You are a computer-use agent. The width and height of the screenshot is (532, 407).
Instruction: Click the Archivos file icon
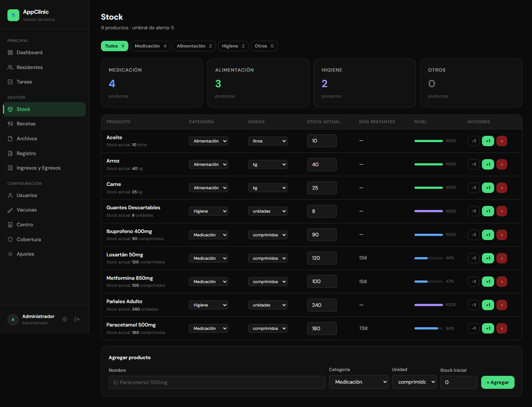pos(10,139)
